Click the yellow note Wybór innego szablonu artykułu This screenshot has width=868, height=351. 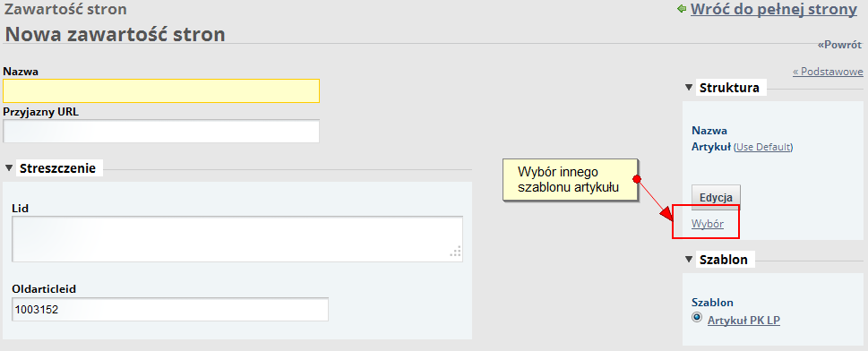[x=571, y=179]
